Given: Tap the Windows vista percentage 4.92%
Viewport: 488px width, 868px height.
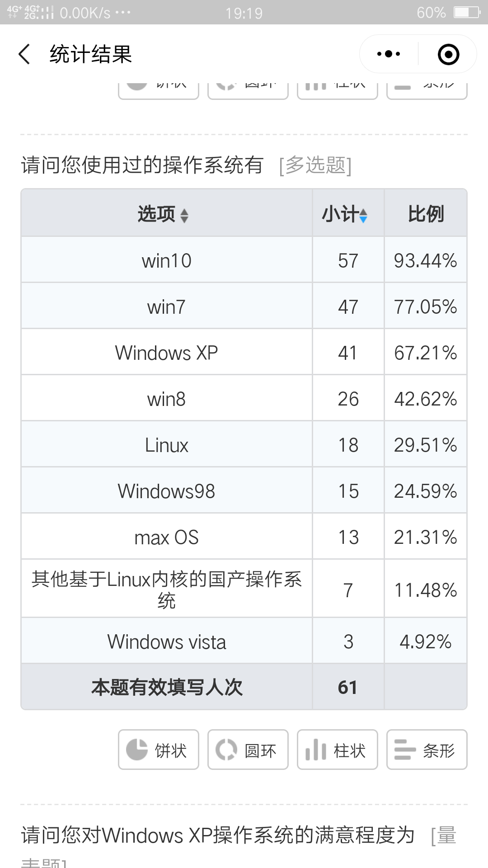Looking at the screenshot, I should pyautogui.click(x=426, y=642).
